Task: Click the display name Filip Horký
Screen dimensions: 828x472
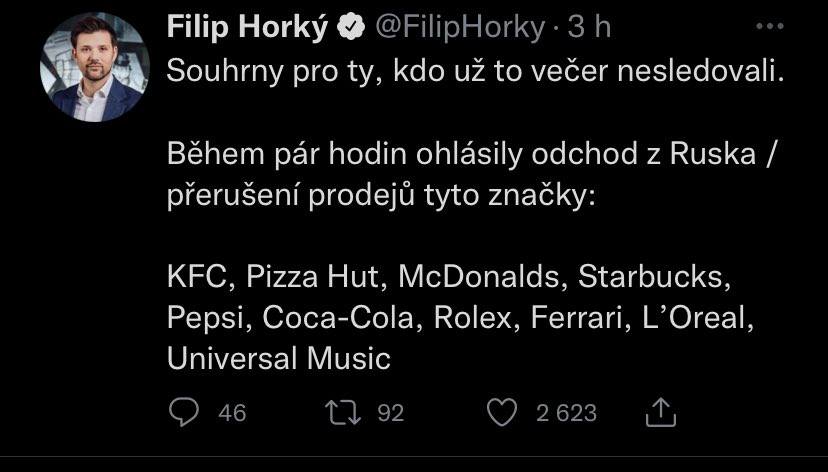Action: tap(247, 29)
